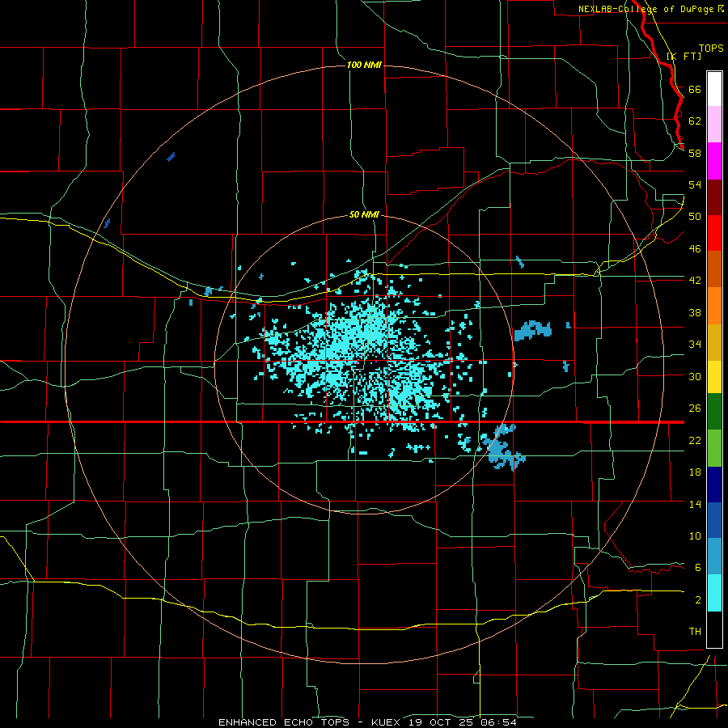
Task: Click the legend value 34
Action: [695, 344]
